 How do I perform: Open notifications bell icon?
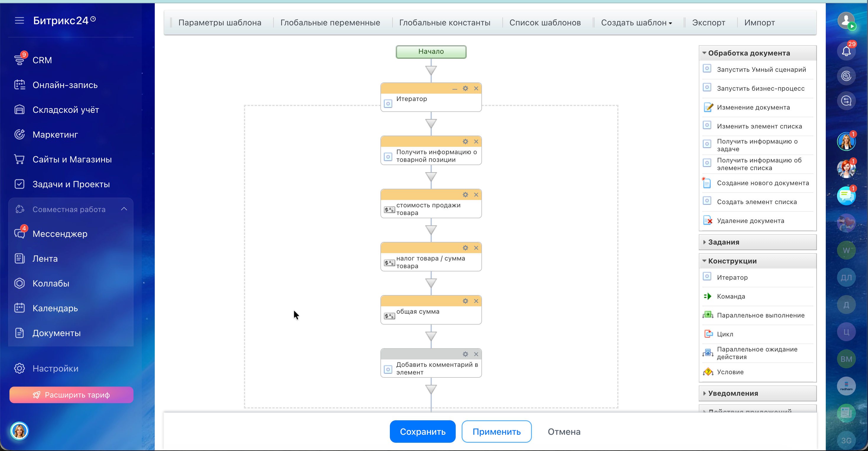(x=846, y=51)
